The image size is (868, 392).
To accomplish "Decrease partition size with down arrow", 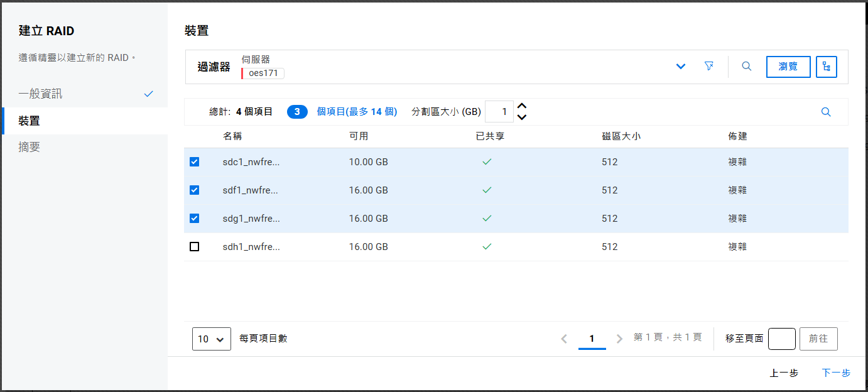I will pyautogui.click(x=521, y=117).
